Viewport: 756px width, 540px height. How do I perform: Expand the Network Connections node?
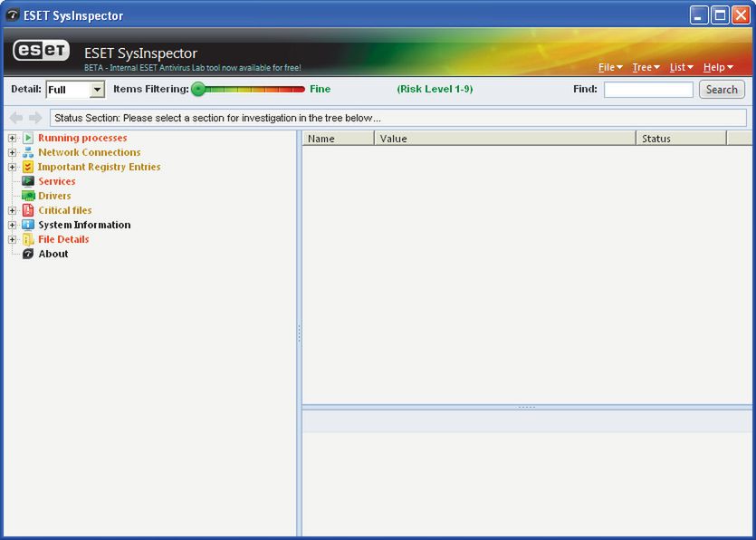click(x=12, y=152)
